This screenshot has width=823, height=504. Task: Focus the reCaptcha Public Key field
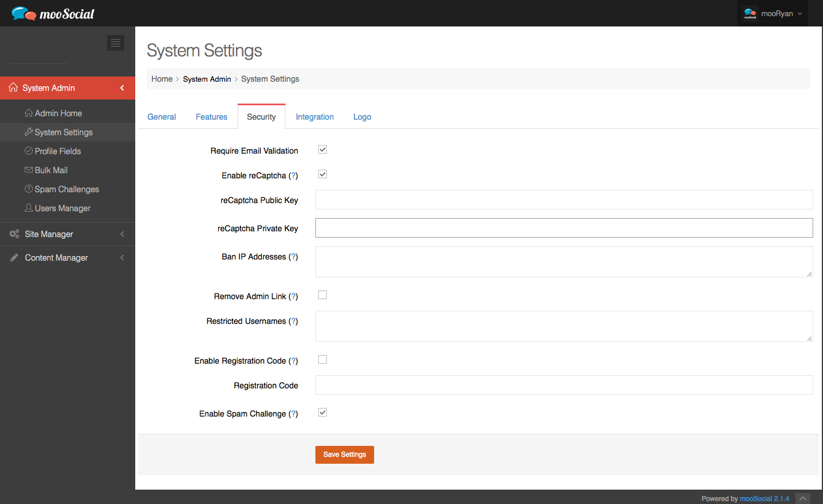[x=564, y=200]
